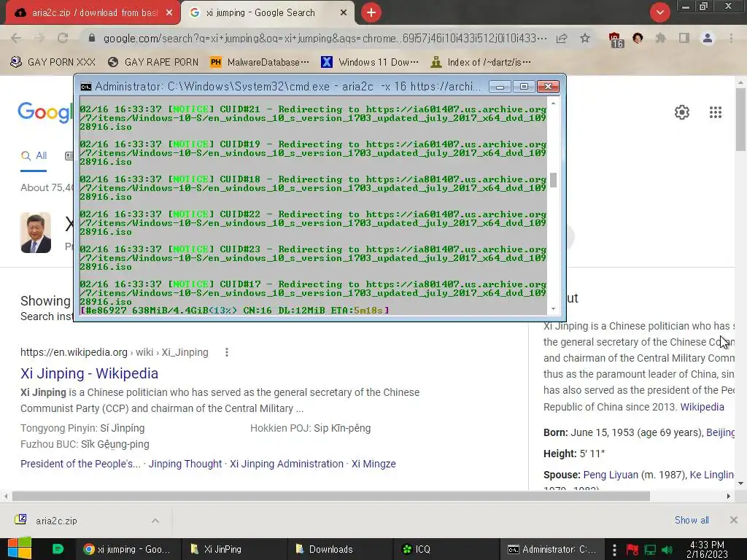747x560 pixels.
Task: Click Peng Liyuan spouse link
Action: pyautogui.click(x=611, y=475)
